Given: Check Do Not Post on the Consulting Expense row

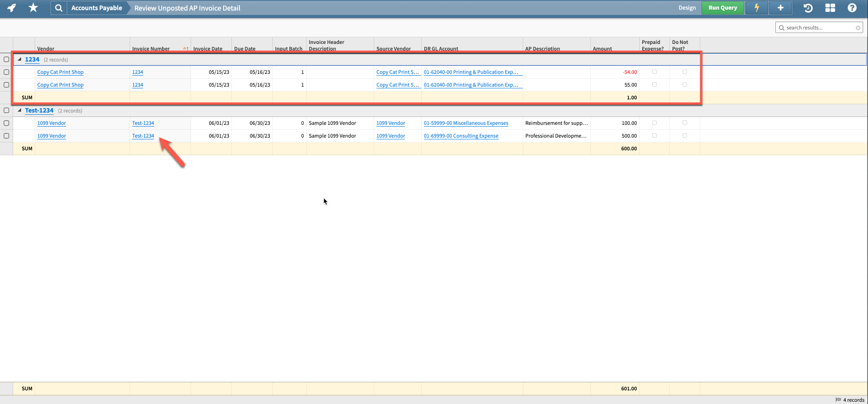Looking at the screenshot, I should tap(684, 135).
